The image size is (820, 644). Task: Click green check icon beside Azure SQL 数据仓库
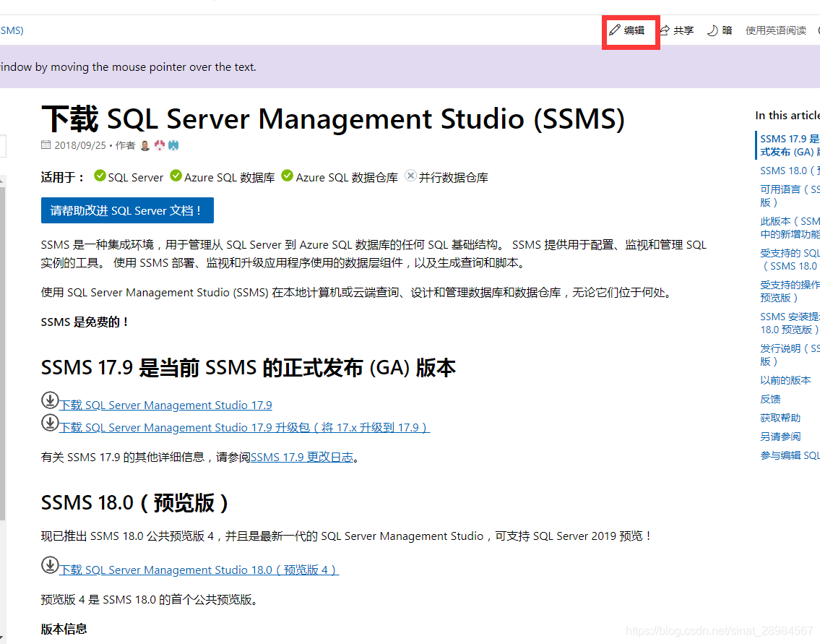tap(287, 176)
